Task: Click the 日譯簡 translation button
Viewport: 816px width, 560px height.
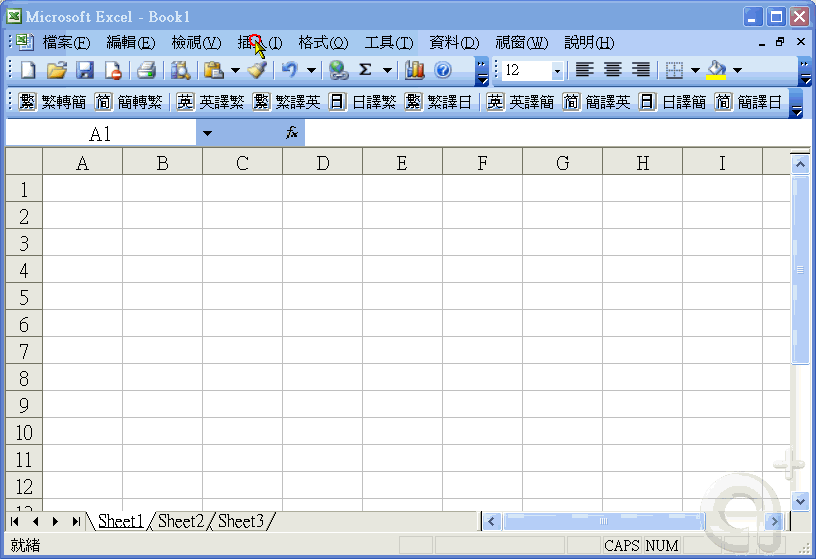Action: 672,101
